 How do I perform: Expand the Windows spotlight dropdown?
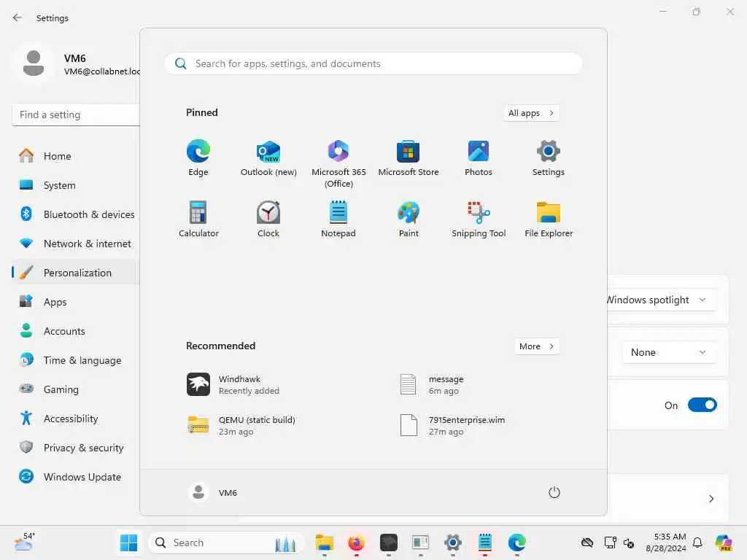[661, 300]
